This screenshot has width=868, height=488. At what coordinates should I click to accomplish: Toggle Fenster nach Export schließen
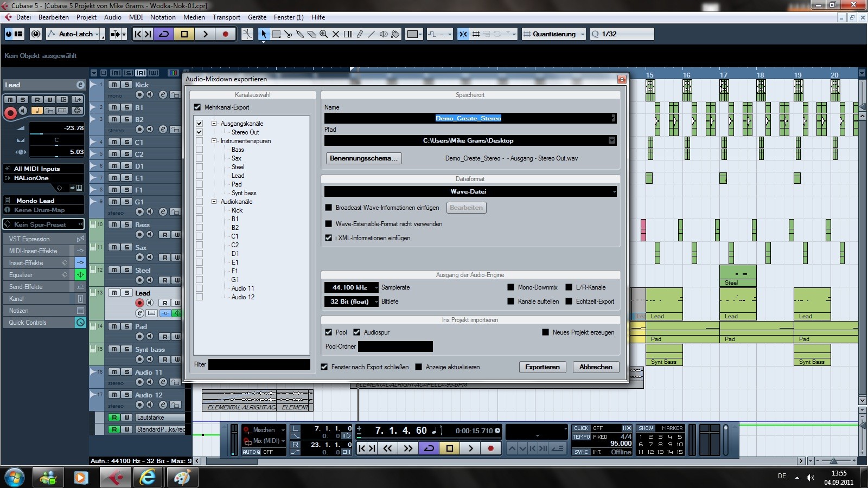coord(324,367)
